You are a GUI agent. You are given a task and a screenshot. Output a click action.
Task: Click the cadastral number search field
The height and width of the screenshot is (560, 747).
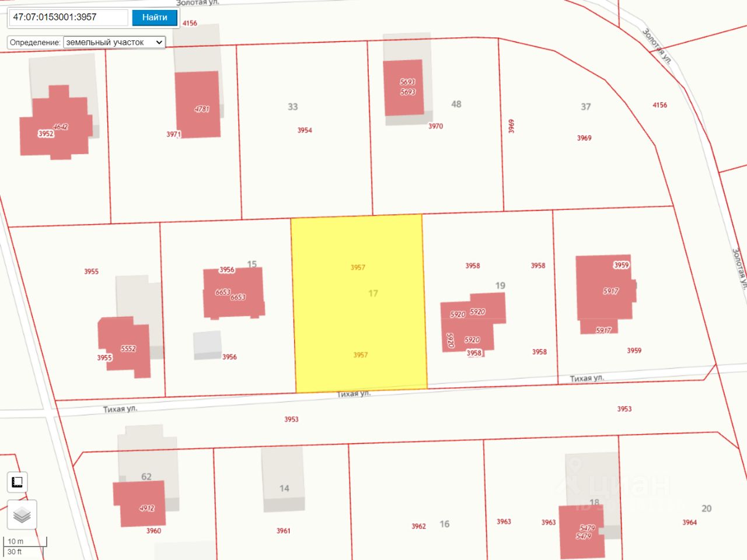[68, 17]
